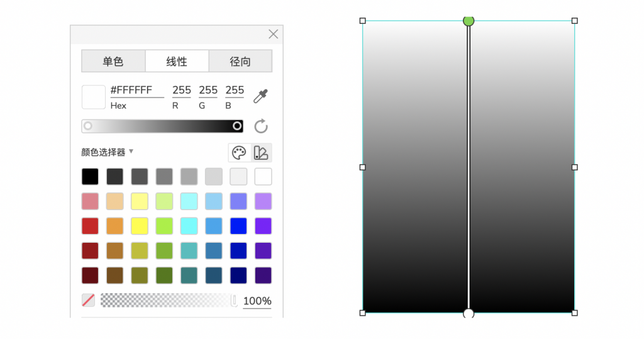The width and height of the screenshot is (644, 339).
Task: Select the green gradient start handle
Action: tap(469, 21)
